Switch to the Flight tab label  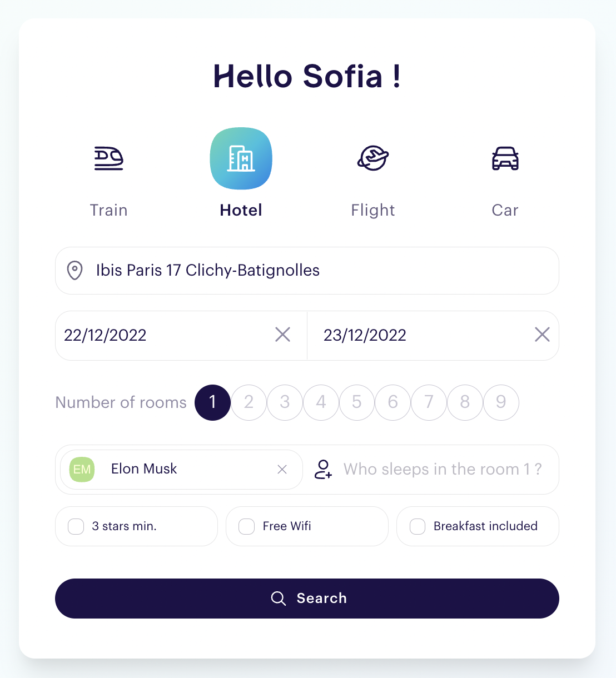(373, 210)
